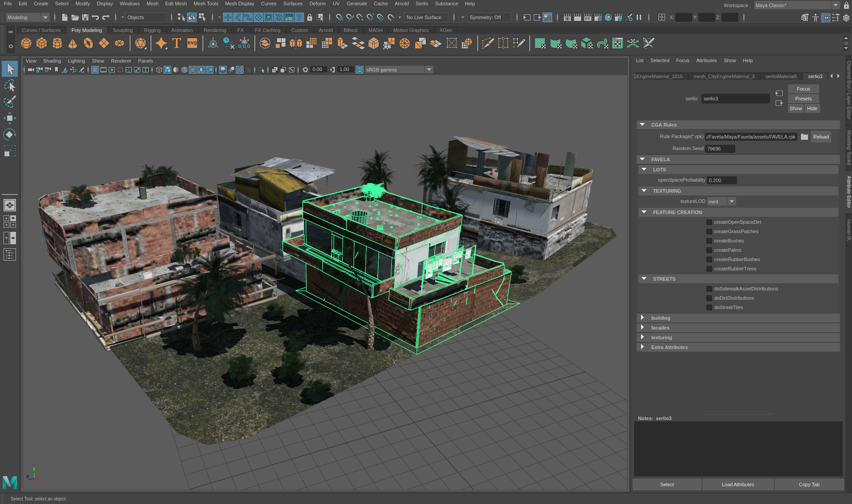This screenshot has width=852, height=504.
Task: Click the Redo arrow icon
Action: [x=106, y=17]
